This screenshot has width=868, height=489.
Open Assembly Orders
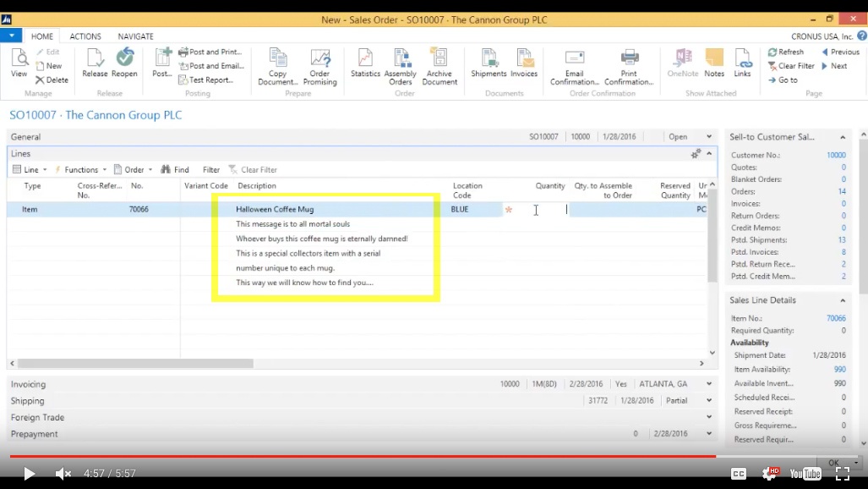coord(401,67)
